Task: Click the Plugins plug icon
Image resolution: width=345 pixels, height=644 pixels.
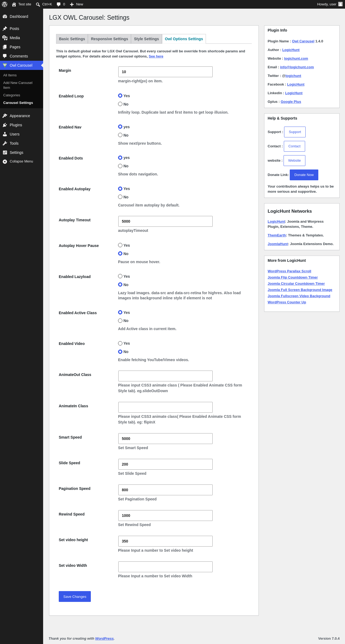Action: pos(5,125)
